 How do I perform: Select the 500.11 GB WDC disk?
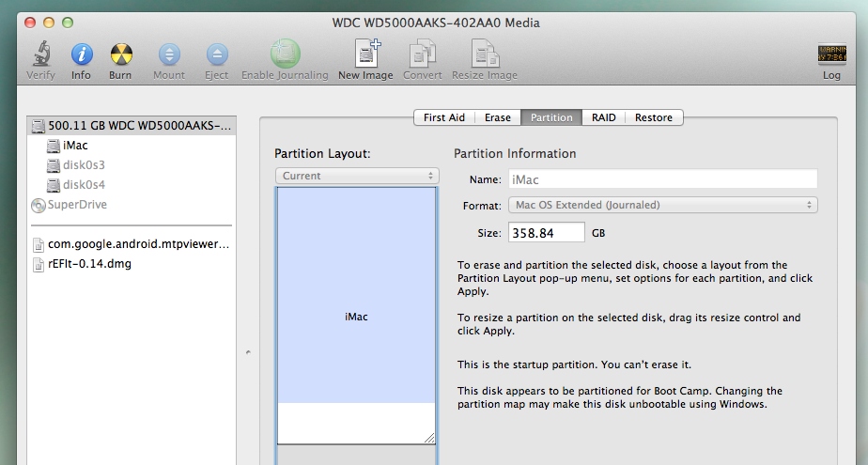pos(132,126)
